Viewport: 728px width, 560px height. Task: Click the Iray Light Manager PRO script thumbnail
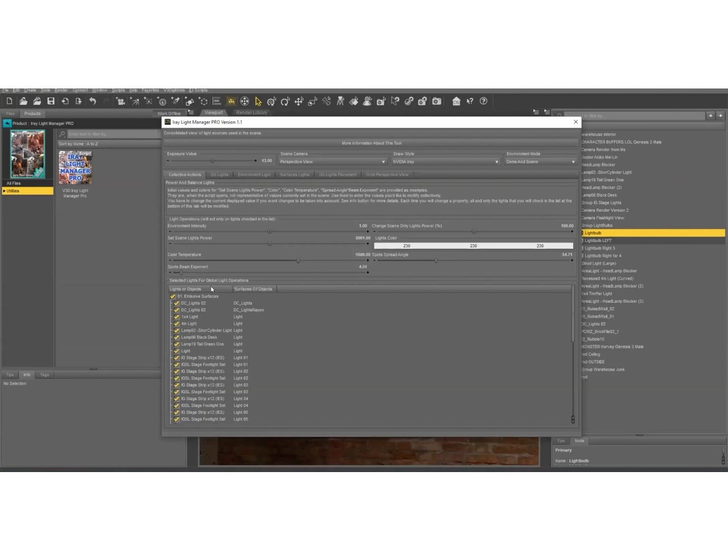76,167
